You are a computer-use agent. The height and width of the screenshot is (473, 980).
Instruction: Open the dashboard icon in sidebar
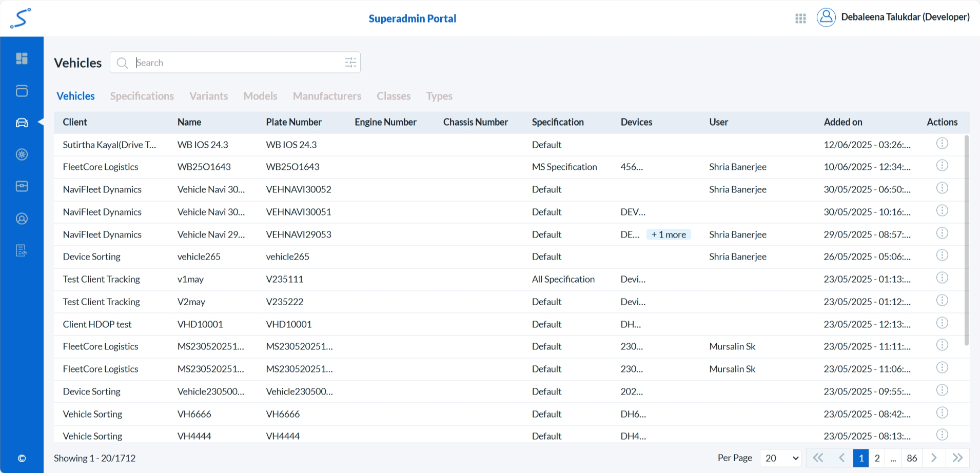[x=22, y=58]
